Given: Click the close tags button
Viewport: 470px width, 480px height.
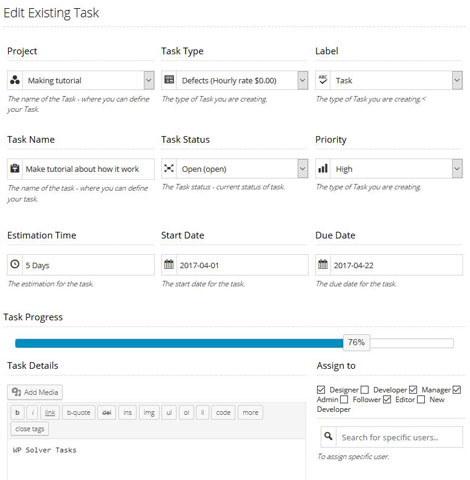Looking at the screenshot, I should 29,429.
